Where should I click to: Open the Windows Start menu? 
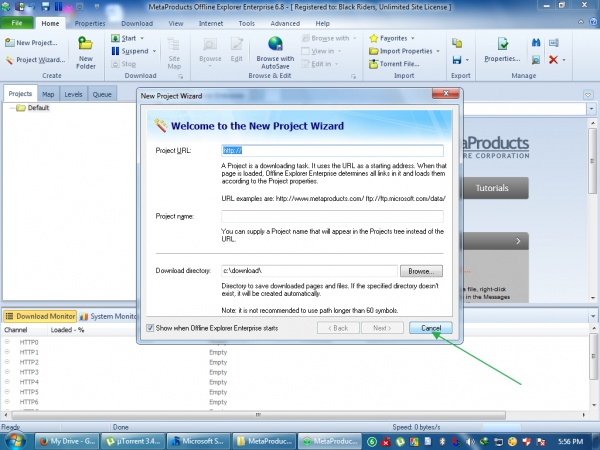point(15,440)
